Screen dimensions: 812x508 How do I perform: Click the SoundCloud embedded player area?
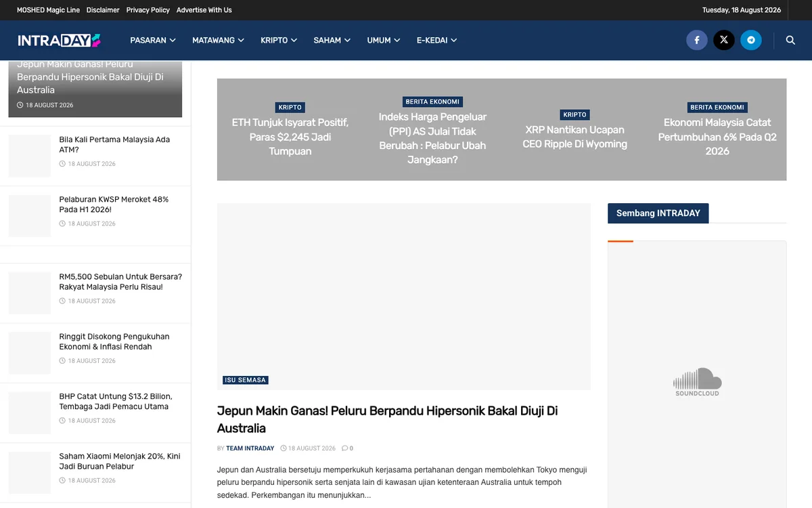(x=697, y=375)
